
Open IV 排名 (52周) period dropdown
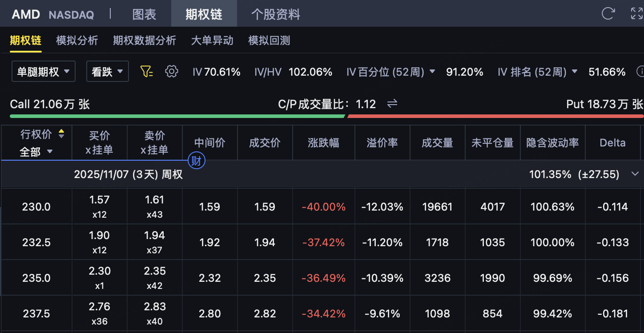(x=574, y=72)
